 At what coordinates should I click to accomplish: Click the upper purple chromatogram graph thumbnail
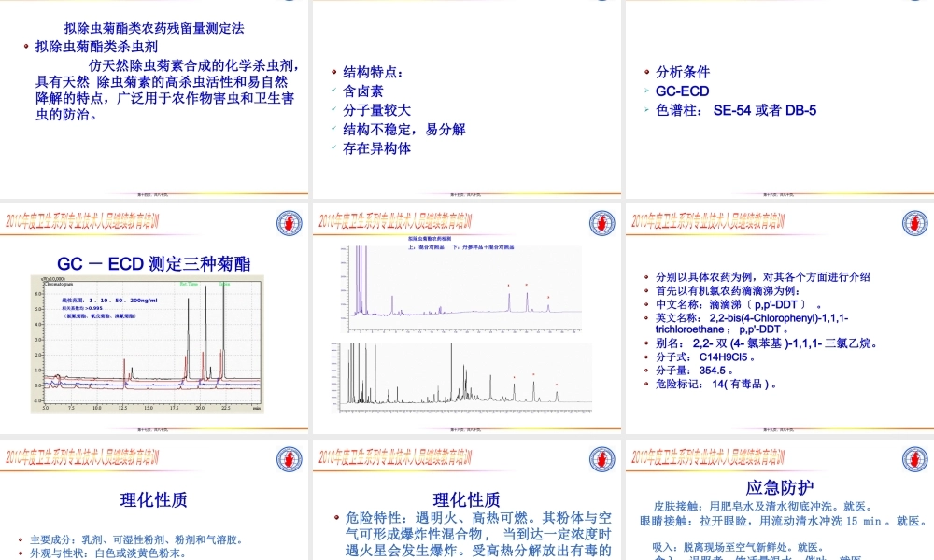pos(462,289)
